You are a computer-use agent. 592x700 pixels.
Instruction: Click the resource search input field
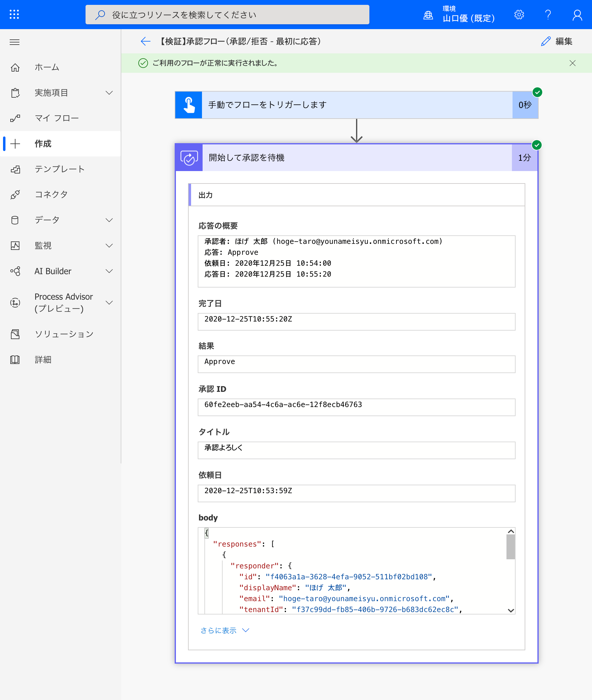click(x=227, y=15)
